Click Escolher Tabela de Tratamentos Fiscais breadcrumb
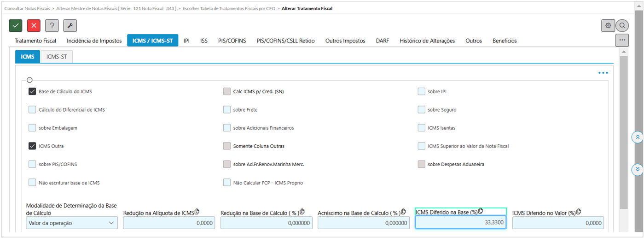Viewport: 644px width, 238px height. tap(228, 8)
